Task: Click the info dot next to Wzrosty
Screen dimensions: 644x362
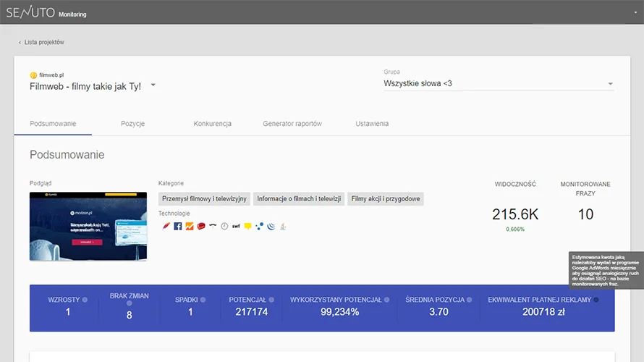Action: pyautogui.click(x=85, y=299)
